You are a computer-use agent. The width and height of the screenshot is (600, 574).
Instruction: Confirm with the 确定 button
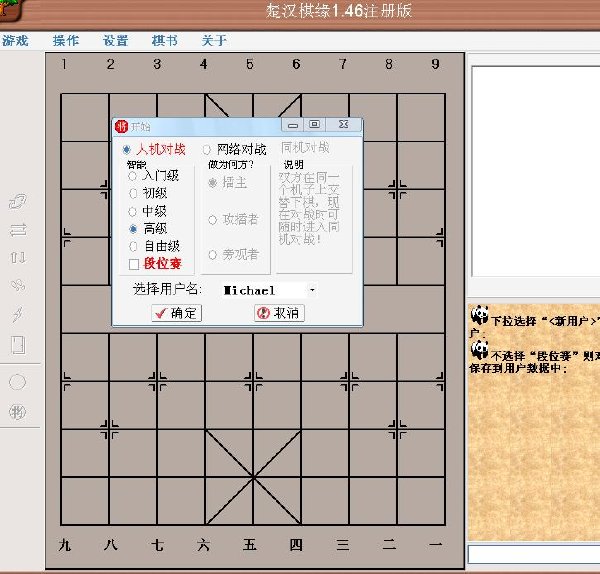(x=176, y=313)
